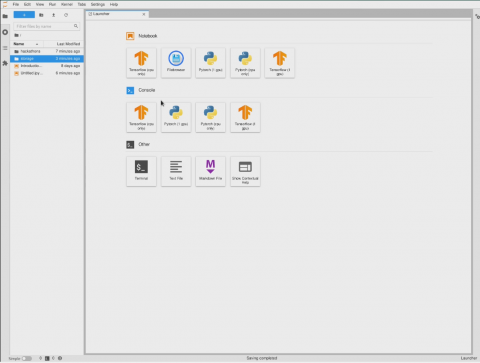The width and height of the screenshot is (480, 363).
Task: Open a new Terminal
Action: (141, 171)
